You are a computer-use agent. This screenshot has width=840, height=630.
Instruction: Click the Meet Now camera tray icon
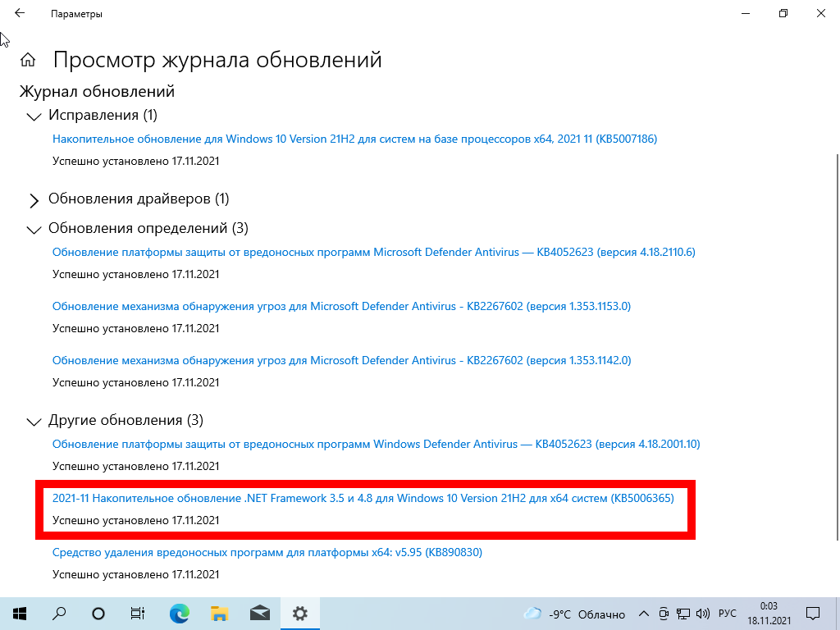[664, 614]
